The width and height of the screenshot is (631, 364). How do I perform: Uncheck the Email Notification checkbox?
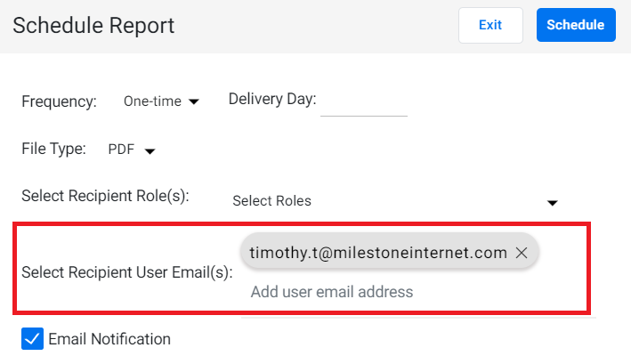pos(33,339)
